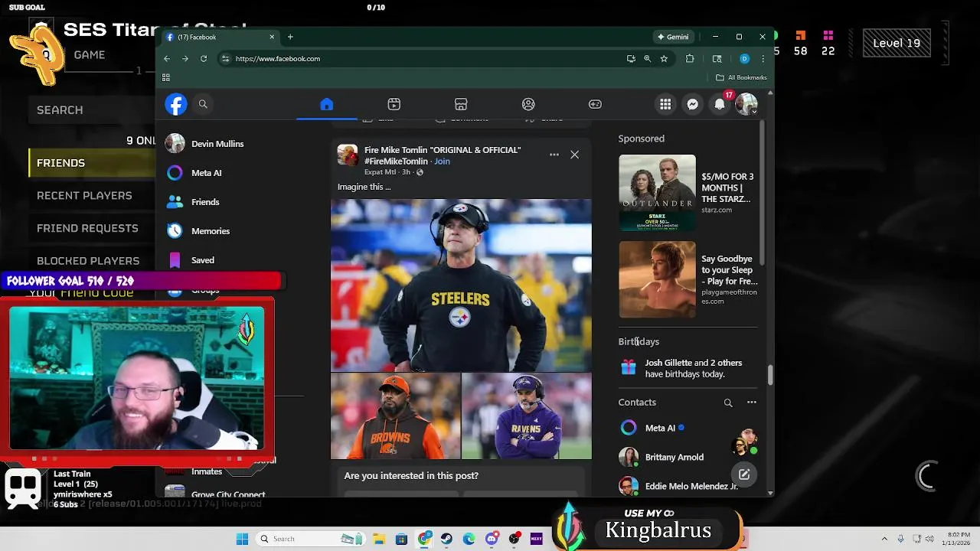Open Messenger from the top bar
Image resolution: width=980 pixels, height=551 pixels.
click(x=693, y=104)
